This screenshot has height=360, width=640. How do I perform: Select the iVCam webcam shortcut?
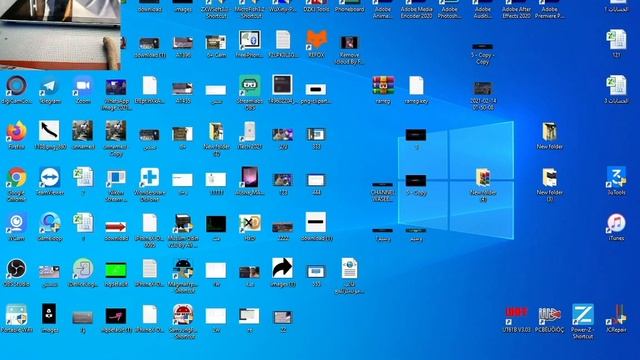[x=16, y=224]
